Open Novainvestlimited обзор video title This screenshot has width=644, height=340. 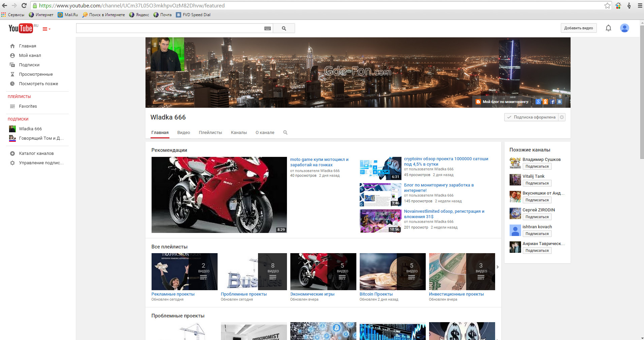444,214
